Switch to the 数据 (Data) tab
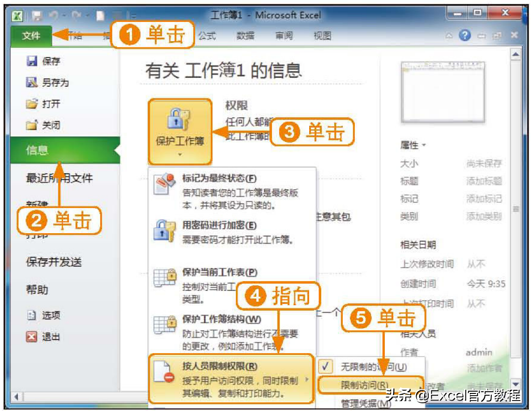Image resolution: width=532 pixels, height=414 pixels. [245, 35]
